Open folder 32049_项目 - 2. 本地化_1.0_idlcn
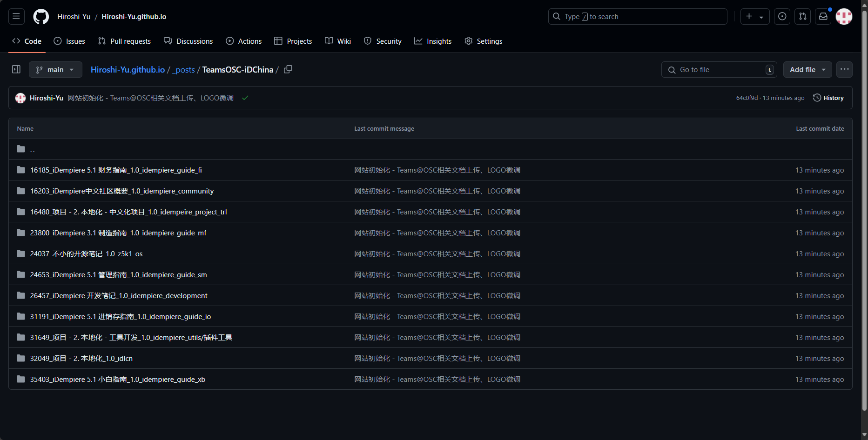 tap(81, 359)
